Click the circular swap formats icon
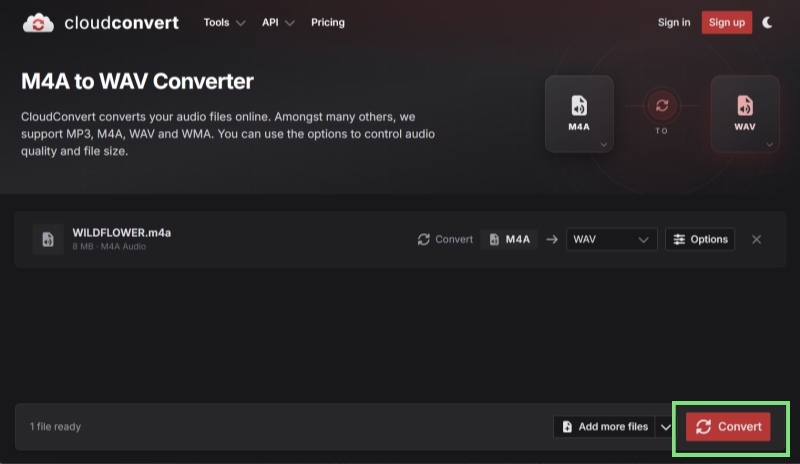Screen dimensions: 800x464 tap(662, 106)
